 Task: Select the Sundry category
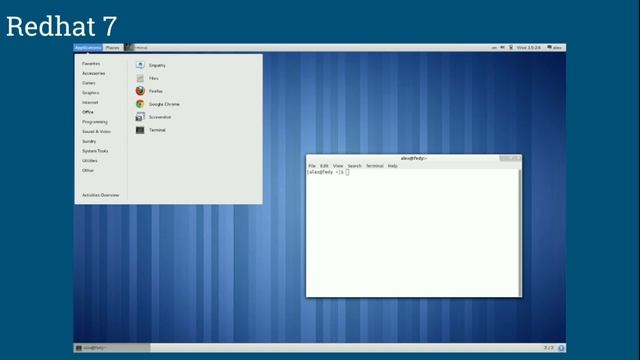click(x=89, y=141)
